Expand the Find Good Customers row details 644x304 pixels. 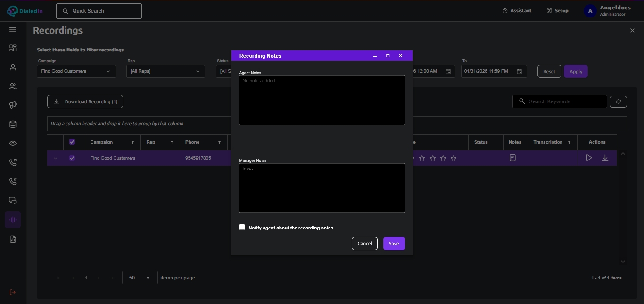[x=55, y=158]
